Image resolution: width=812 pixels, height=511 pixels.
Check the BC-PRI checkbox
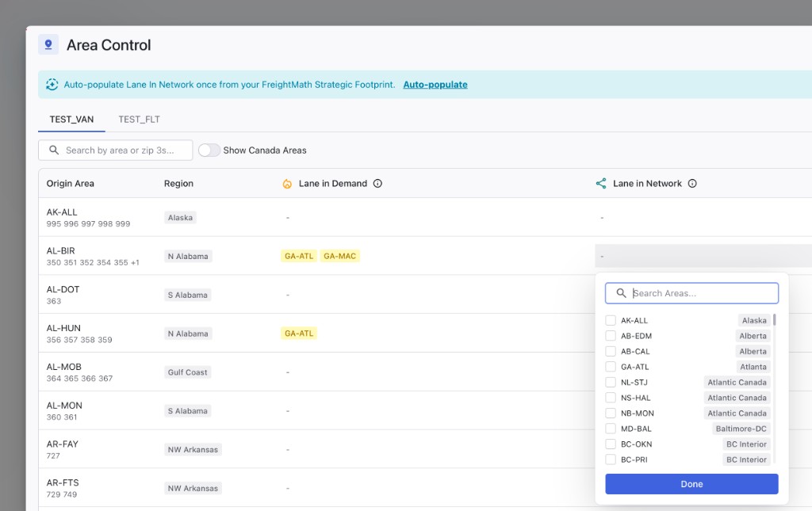tap(611, 460)
